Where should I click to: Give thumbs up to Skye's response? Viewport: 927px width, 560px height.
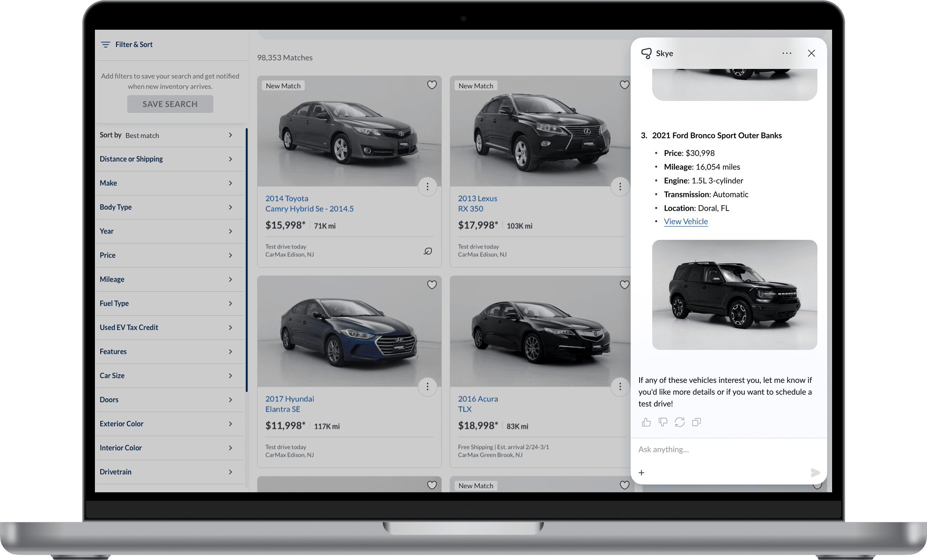646,422
